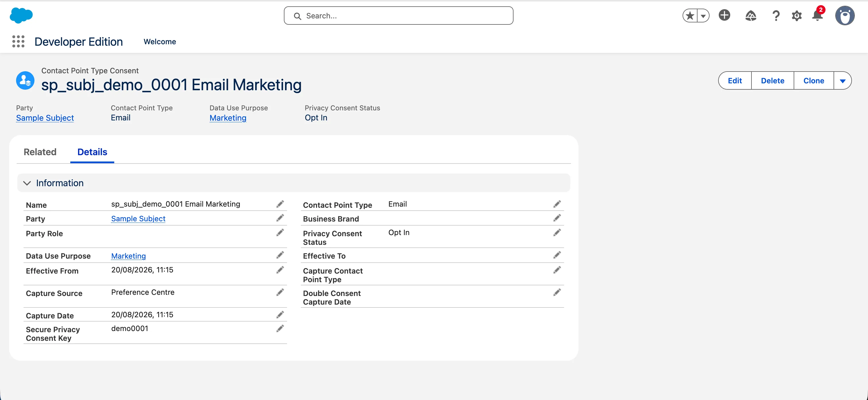Open the Setup gear icon

(x=797, y=16)
